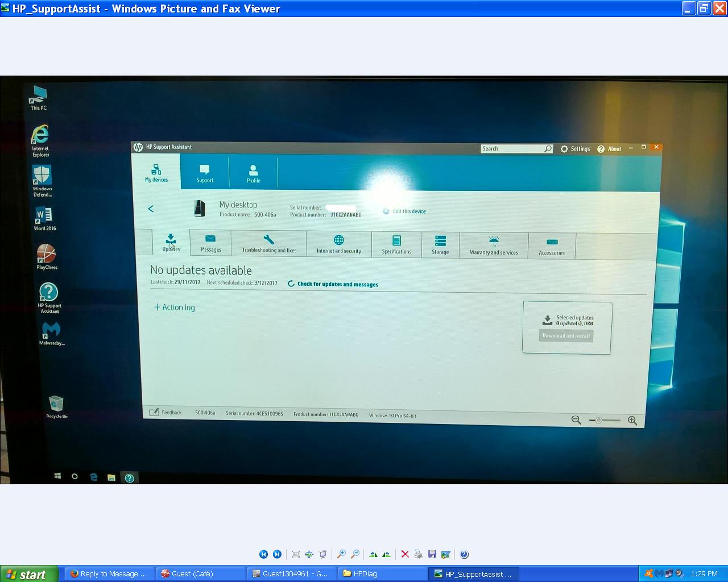Click the 1:29 PM system clock

704,574
